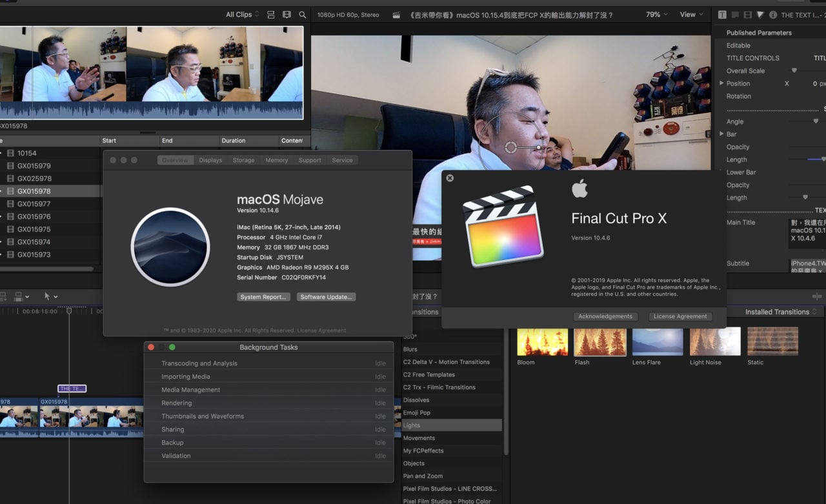Viewport: 826px width, 504px height.
Task: Click the on-screen target control in the viewer
Action: click(x=510, y=148)
